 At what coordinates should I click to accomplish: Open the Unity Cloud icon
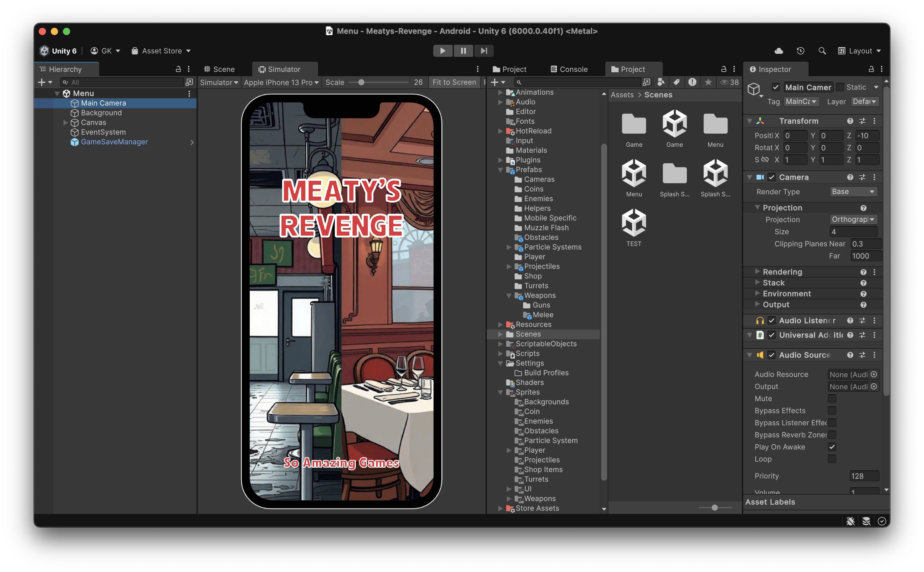pyautogui.click(x=779, y=51)
